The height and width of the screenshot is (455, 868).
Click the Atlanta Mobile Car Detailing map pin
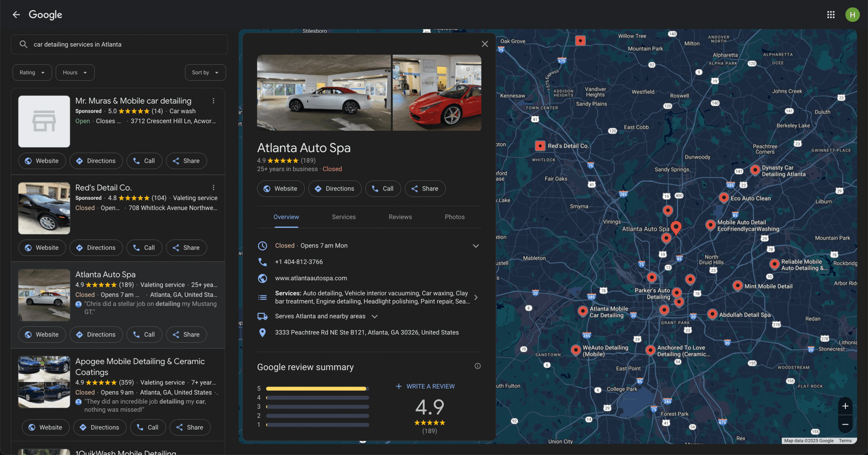(x=582, y=311)
